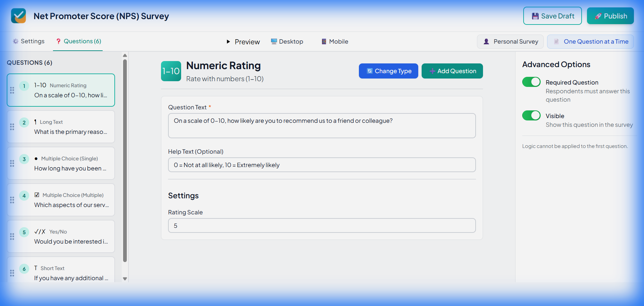The image size is (644, 306).
Task: Disable the Visible question toggle
Action: click(531, 116)
